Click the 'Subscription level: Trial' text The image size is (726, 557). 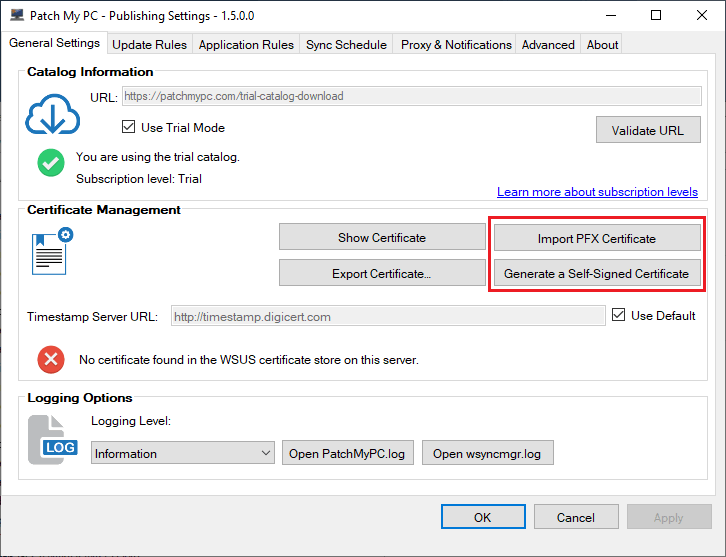[x=139, y=179]
